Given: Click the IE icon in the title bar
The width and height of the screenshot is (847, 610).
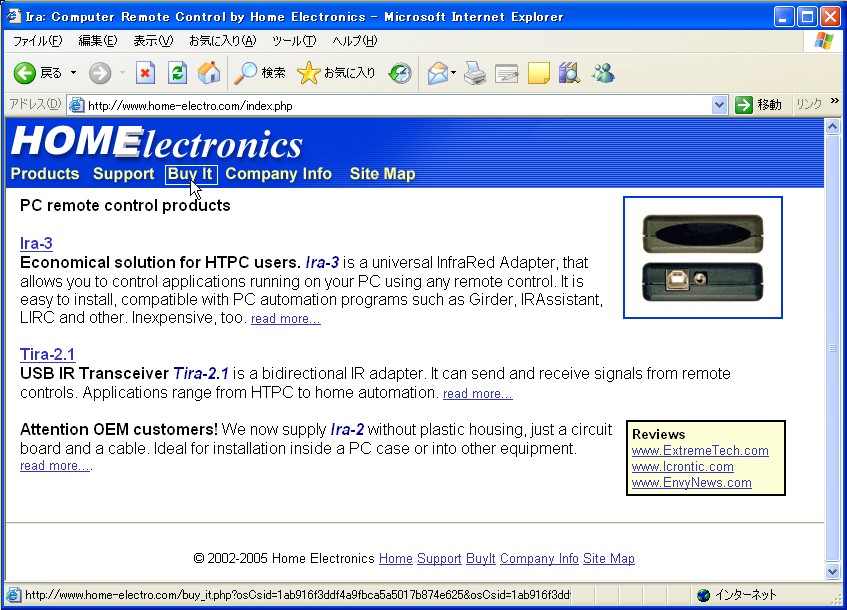Looking at the screenshot, I should pyautogui.click(x=13, y=16).
